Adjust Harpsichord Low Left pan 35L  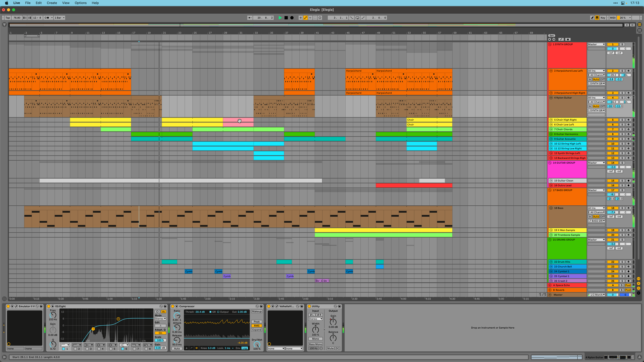point(625,75)
